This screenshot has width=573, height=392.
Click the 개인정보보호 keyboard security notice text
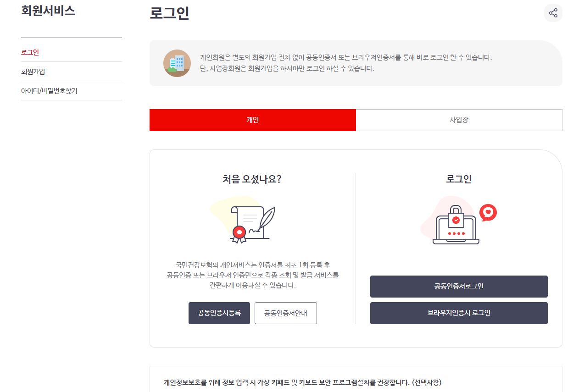[x=303, y=382]
